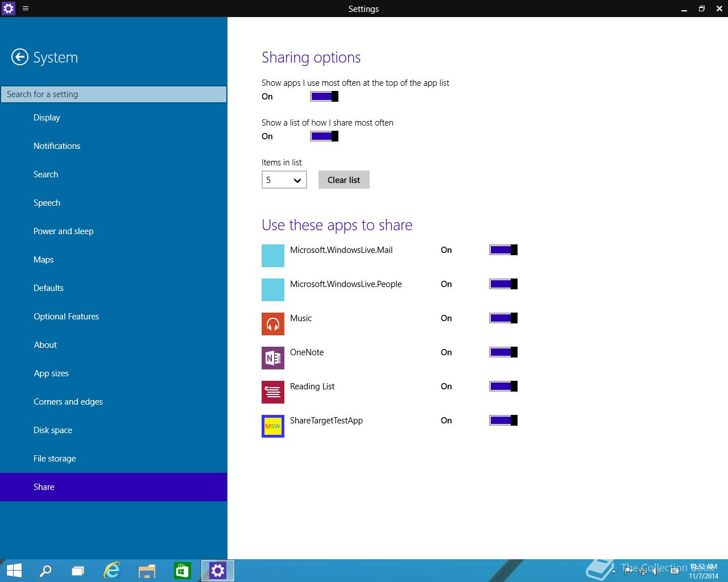
Task: Click the Items in list label
Action: [282, 163]
